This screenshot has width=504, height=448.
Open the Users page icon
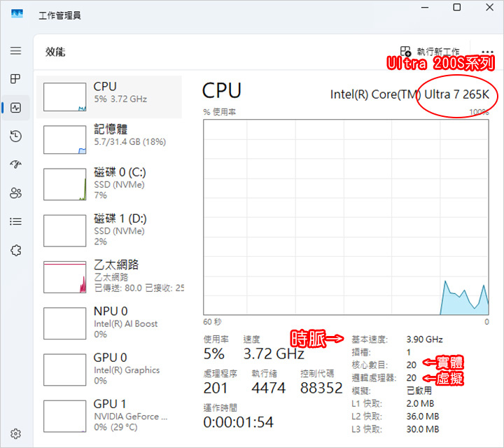[x=15, y=193]
